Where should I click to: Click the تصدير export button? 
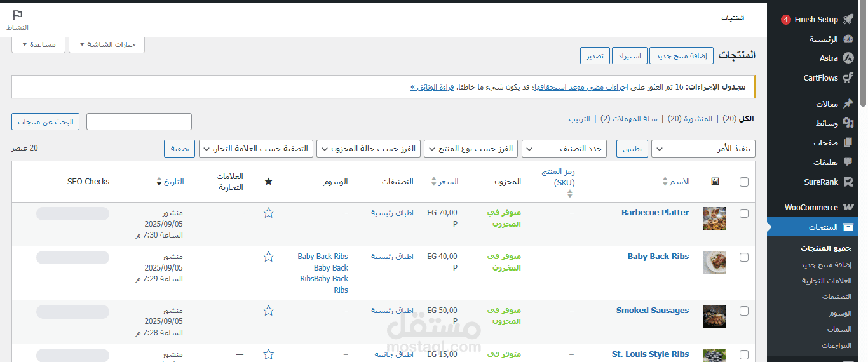[x=595, y=56]
